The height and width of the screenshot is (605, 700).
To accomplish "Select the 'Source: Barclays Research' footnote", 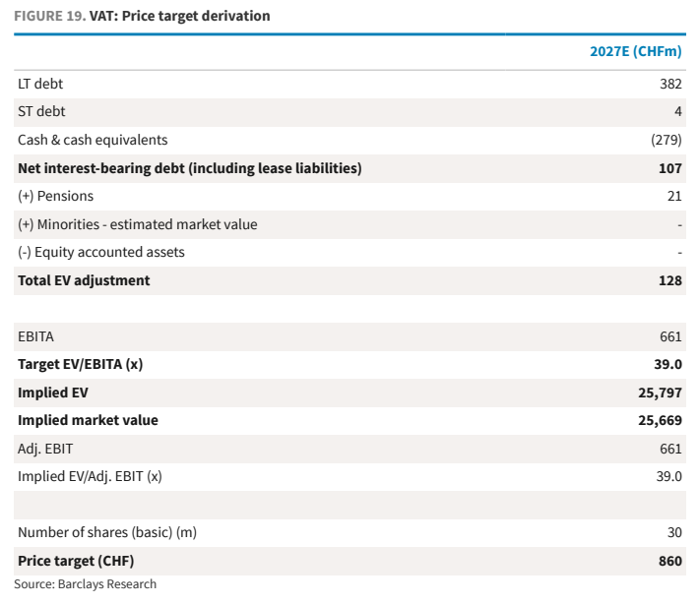I will tap(86, 584).
